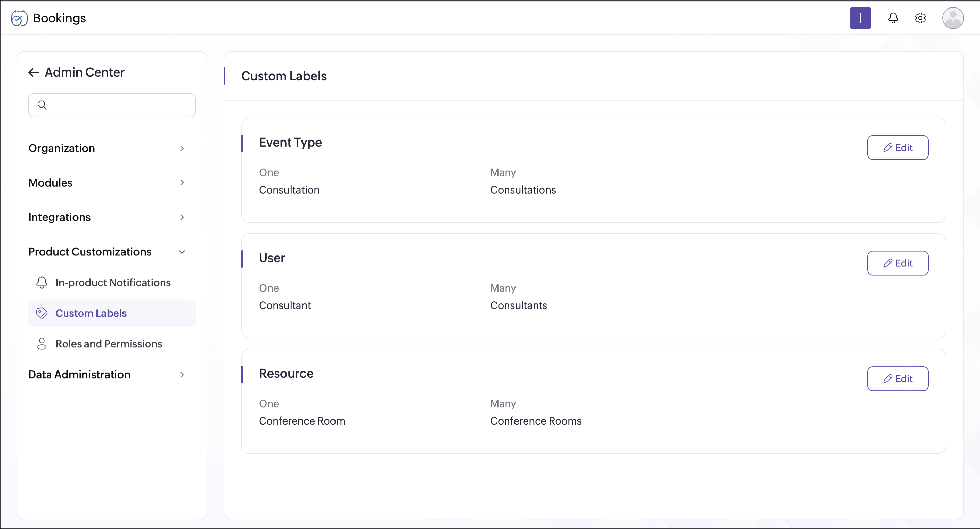Click the In-product Notifications bell icon
Image resolution: width=980 pixels, height=529 pixels.
tap(42, 283)
